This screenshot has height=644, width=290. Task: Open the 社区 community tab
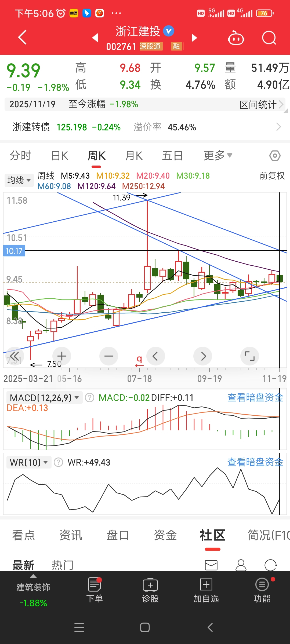coord(212,535)
